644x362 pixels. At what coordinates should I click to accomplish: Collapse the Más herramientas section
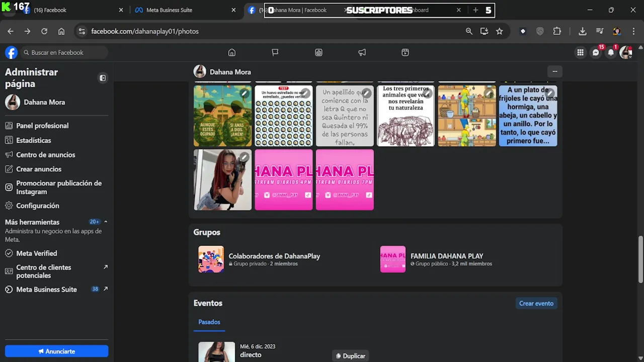click(x=106, y=222)
